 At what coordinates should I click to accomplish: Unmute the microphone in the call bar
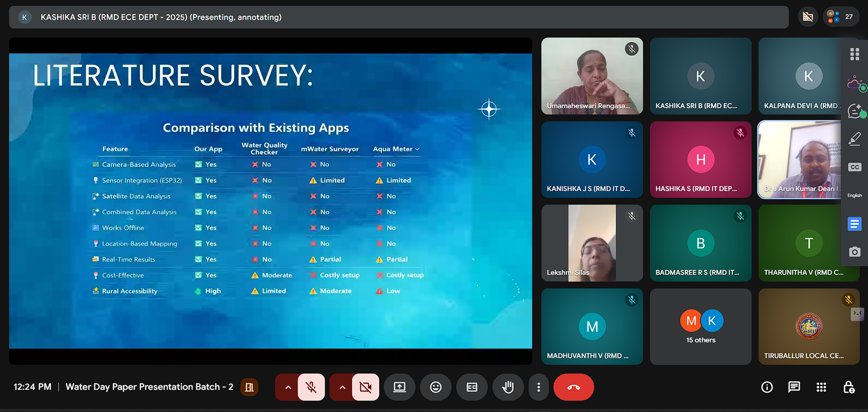pos(311,387)
